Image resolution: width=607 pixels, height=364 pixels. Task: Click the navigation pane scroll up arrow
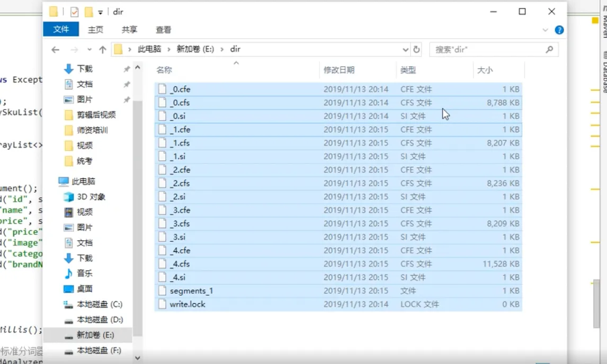coord(137,68)
